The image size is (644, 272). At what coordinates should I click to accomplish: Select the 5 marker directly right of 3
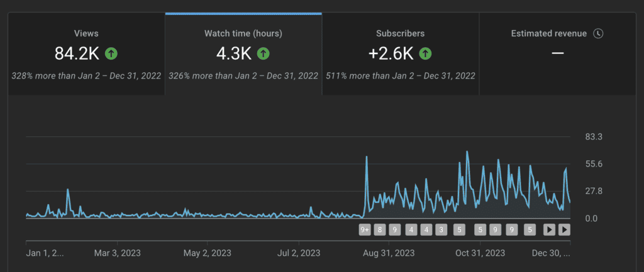pos(459,230)
